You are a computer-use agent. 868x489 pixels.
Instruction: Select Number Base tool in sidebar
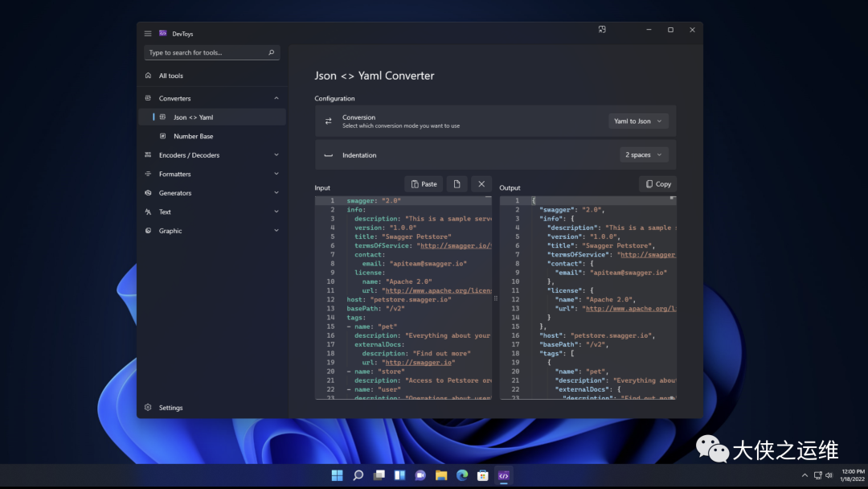212,136
